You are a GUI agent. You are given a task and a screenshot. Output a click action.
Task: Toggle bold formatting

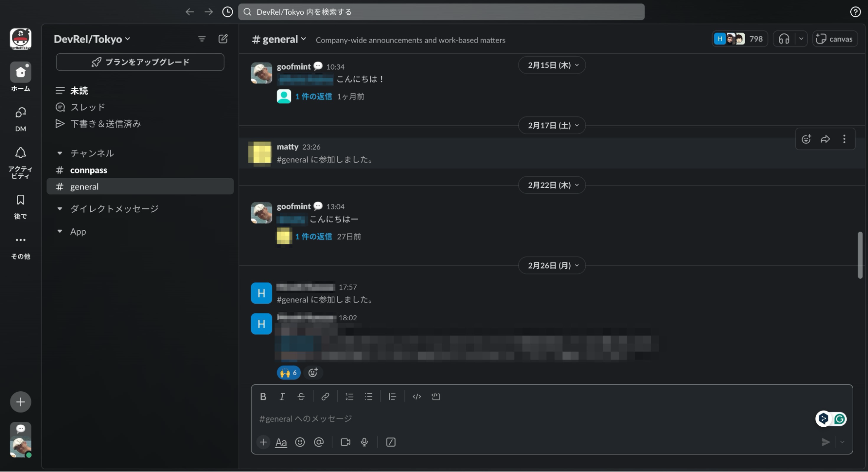(263, 397)
